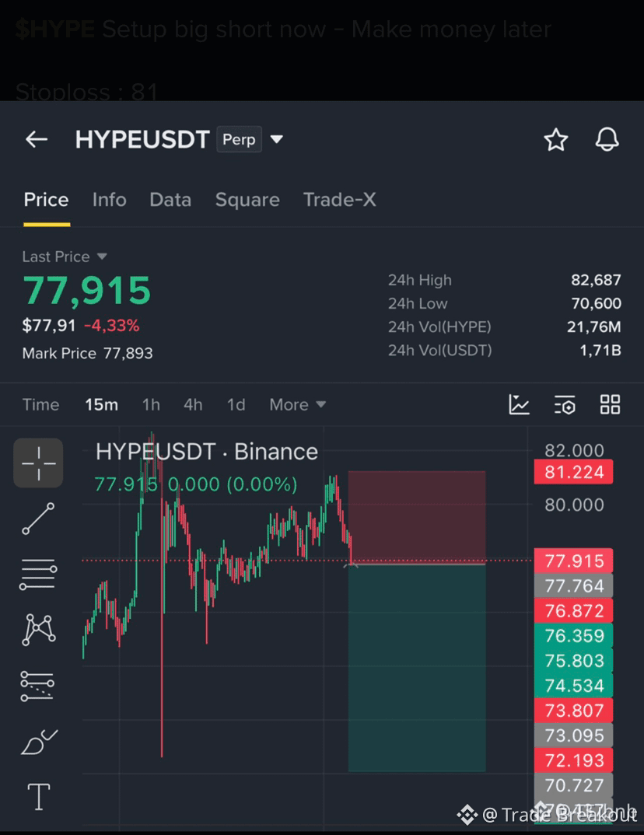Click the 76.359 price axis label
644x835 pixels.
[574, 635]
